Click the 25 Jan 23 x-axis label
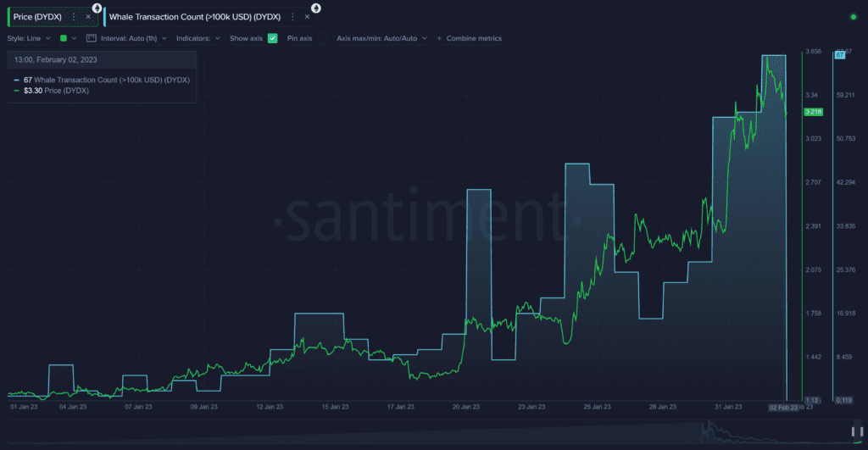The height and width of the screenshot is (450, 868). (x=597, y=407)
